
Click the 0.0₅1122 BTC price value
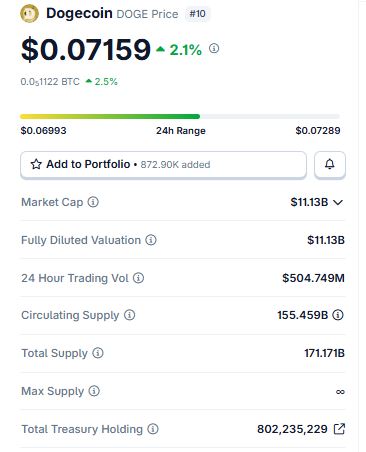click(50, 82)
